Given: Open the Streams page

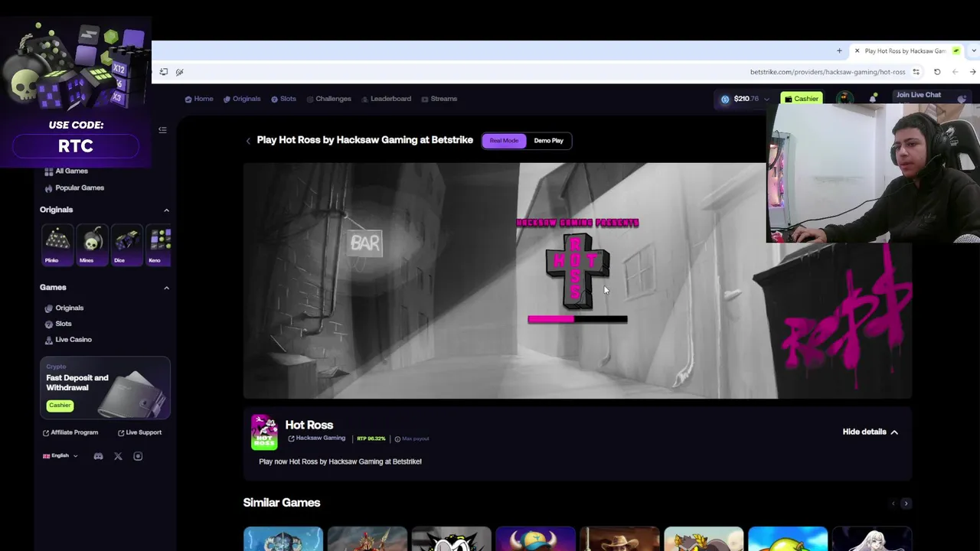Looking at the screenshot, I should 439,99.
